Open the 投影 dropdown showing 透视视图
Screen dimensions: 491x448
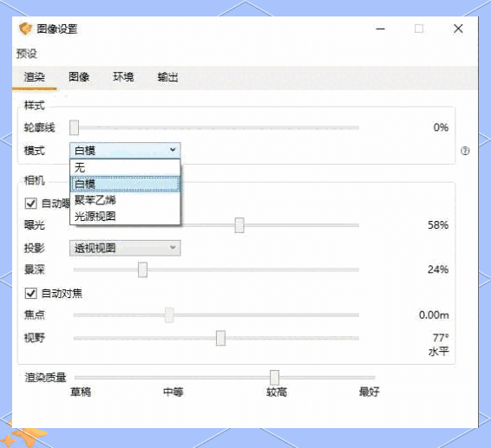pyautogui.click(x=125, y=248)
